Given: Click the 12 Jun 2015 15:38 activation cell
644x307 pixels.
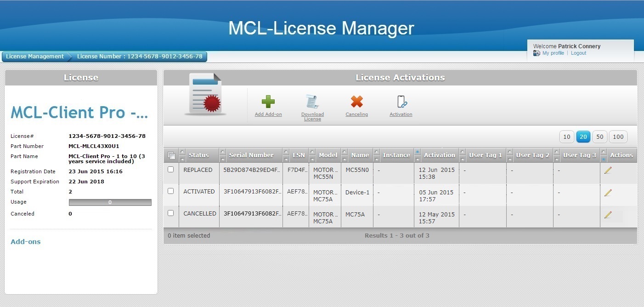Looking at the screenshot, I should tap(436, 173).
